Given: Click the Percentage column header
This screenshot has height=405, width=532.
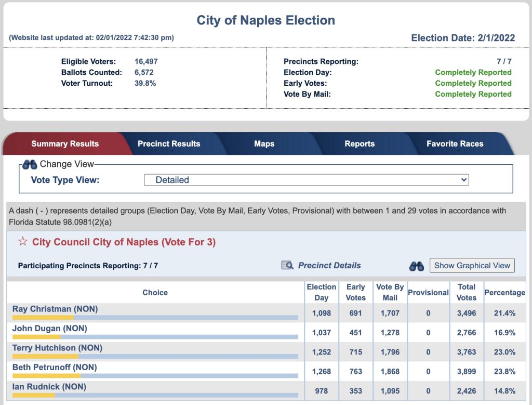Looking at the screenshot, I should pos(504,293).
